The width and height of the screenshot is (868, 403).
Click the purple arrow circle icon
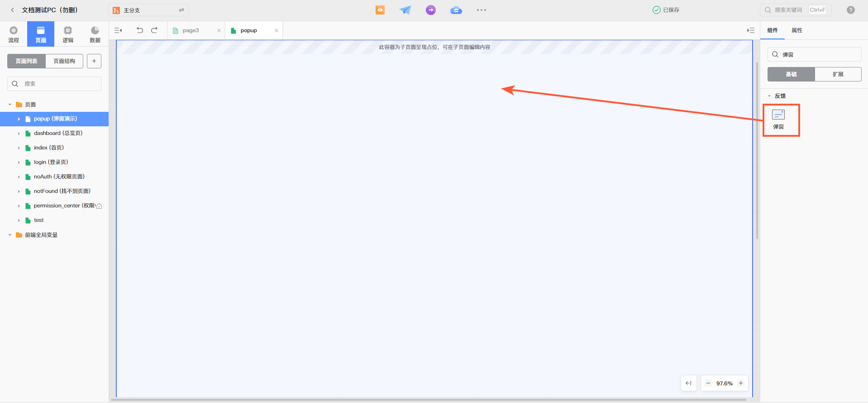(431, 10)
